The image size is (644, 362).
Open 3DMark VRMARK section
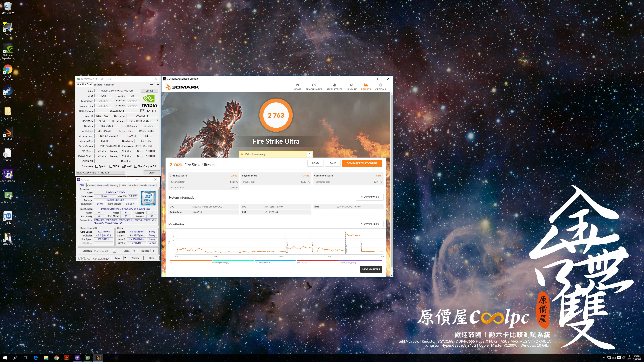coord(352,87)
